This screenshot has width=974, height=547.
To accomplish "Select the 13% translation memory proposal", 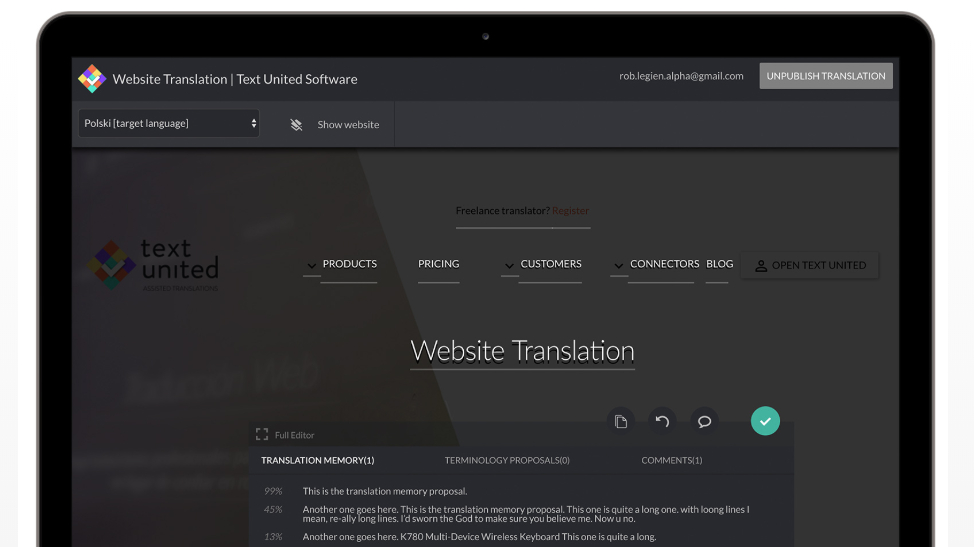I will (x=479, y=536).
